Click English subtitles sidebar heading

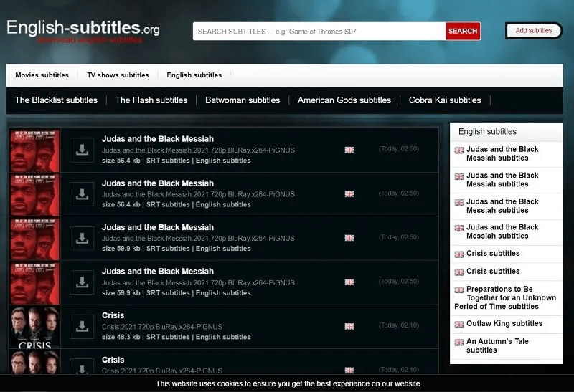click(x=487, y=132)
